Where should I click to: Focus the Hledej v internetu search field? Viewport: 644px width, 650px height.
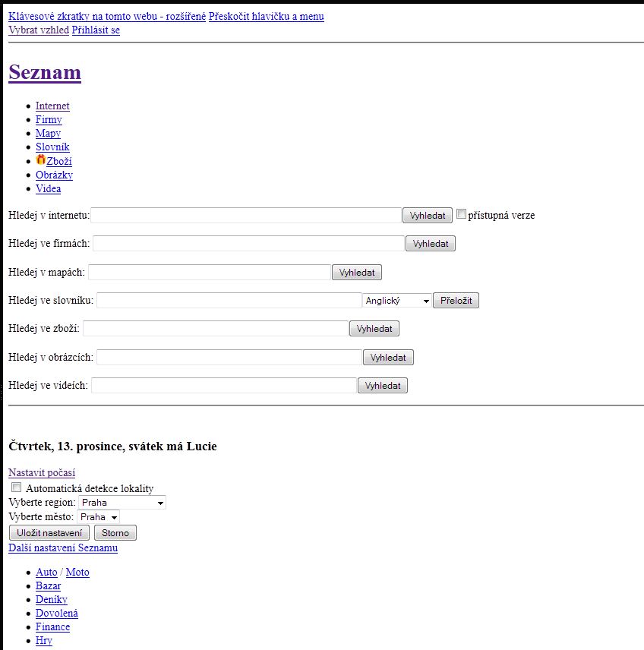coord(246,216)
